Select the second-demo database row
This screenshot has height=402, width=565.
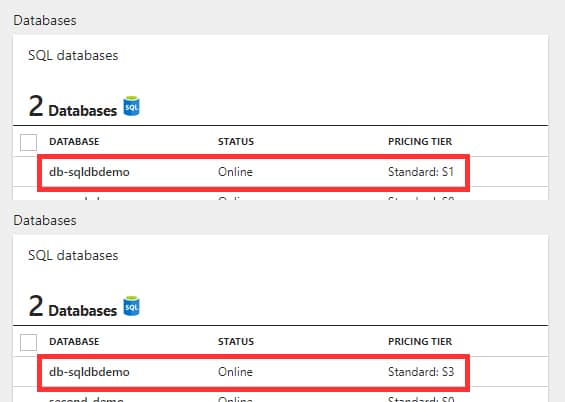coord(280,397)
